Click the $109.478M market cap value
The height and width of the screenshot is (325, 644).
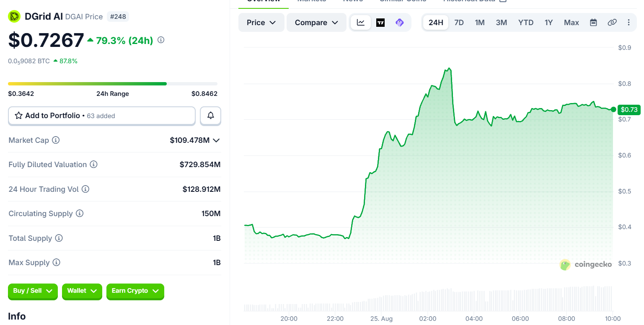[190, 140]
